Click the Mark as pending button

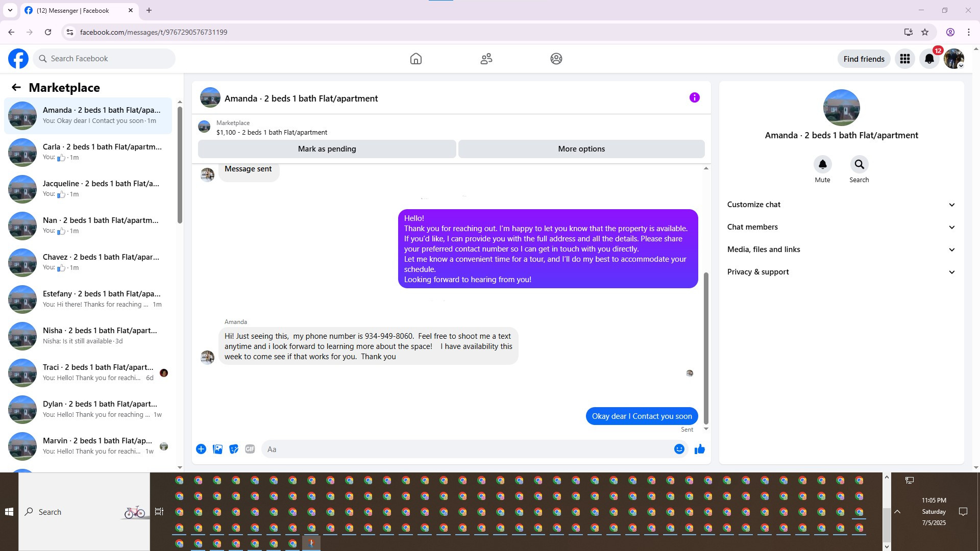[327, 149]
